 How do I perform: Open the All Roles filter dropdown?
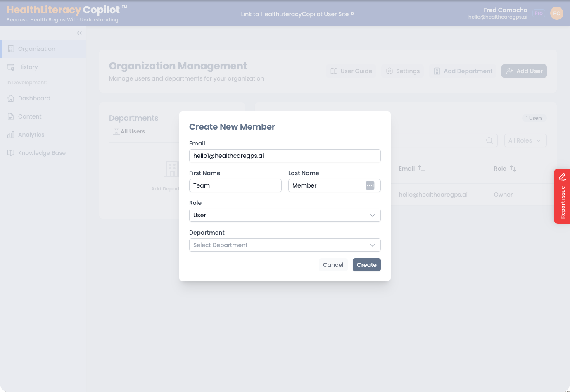pos(525,140)
